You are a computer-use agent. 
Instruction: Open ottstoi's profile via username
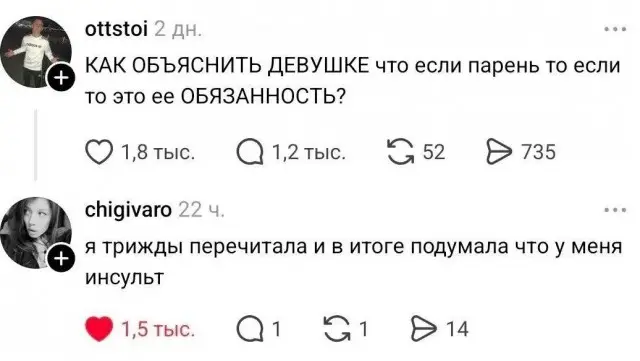pyautogui.click(x=116, y=29)
